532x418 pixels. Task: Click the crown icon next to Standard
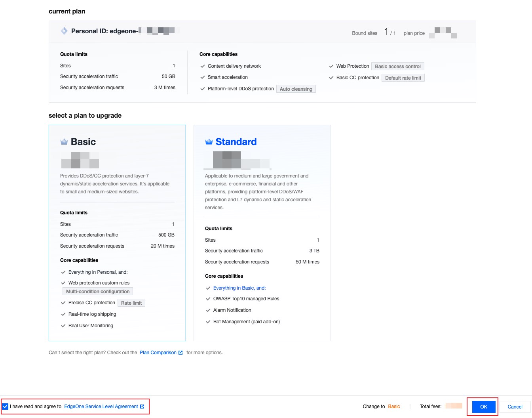pyautogui.click(x=209, y=142)
